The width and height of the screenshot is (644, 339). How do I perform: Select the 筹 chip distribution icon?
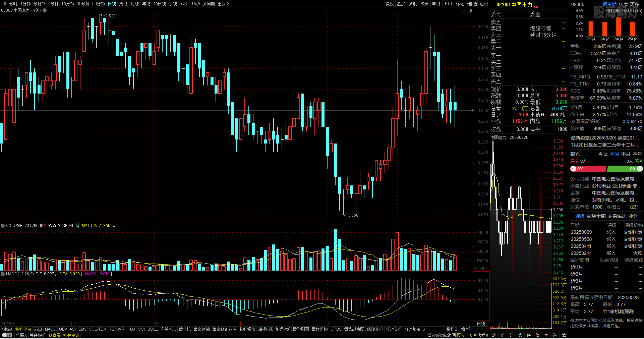pyautogui.click(x=564, y=335)
